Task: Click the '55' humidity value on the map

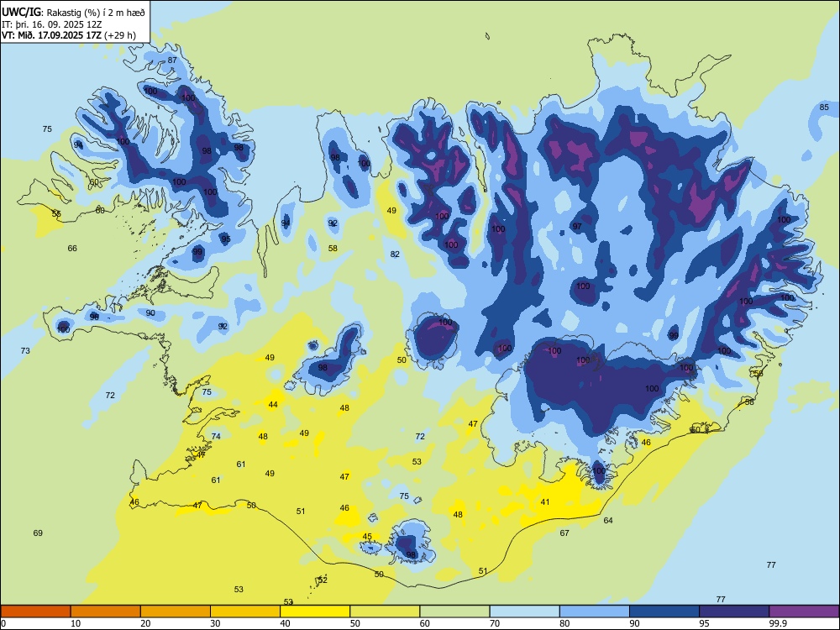Action: [x=56, y=213]
